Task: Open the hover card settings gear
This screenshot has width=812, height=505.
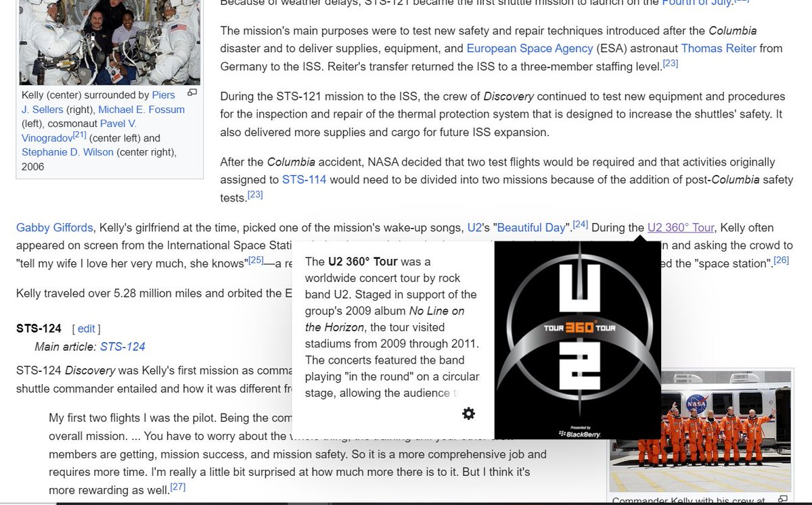Action: pyautogui.click(x=468, y=414)
